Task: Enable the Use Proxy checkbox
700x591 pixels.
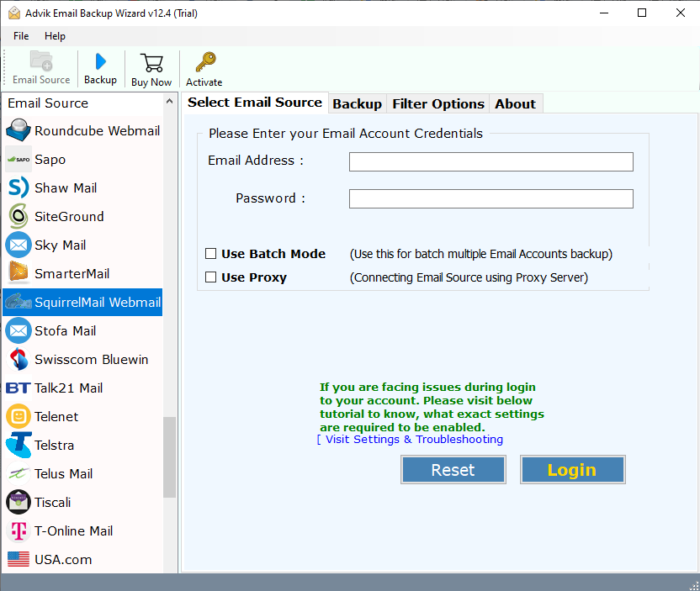Action: coord(210,277)
